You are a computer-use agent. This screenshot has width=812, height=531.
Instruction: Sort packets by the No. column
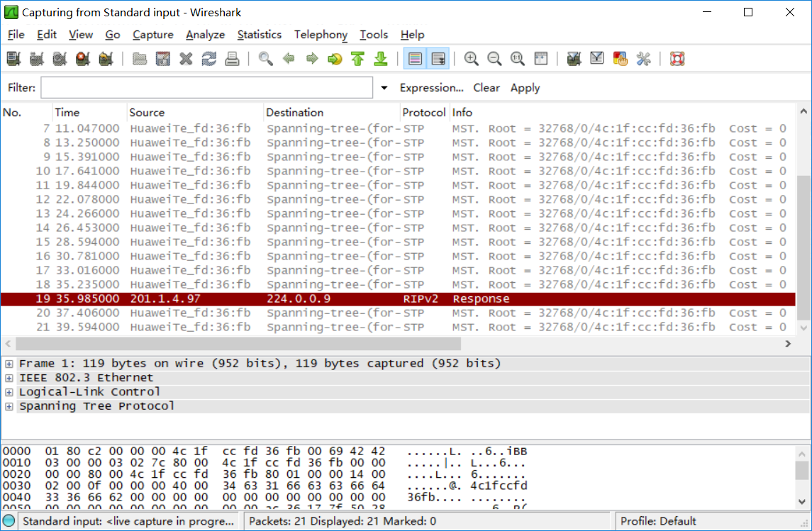[x=26, y=112]
